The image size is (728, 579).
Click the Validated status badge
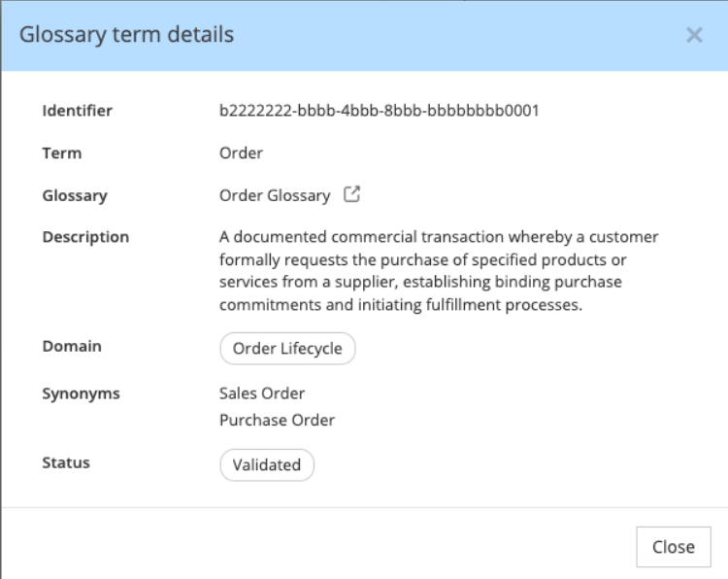pos(267,464)
